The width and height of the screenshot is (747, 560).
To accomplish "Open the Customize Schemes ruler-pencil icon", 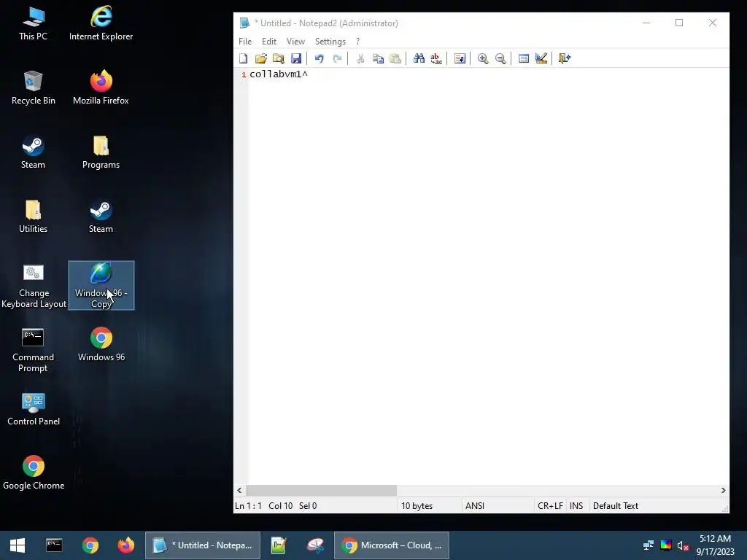I will tap(541, 58).
